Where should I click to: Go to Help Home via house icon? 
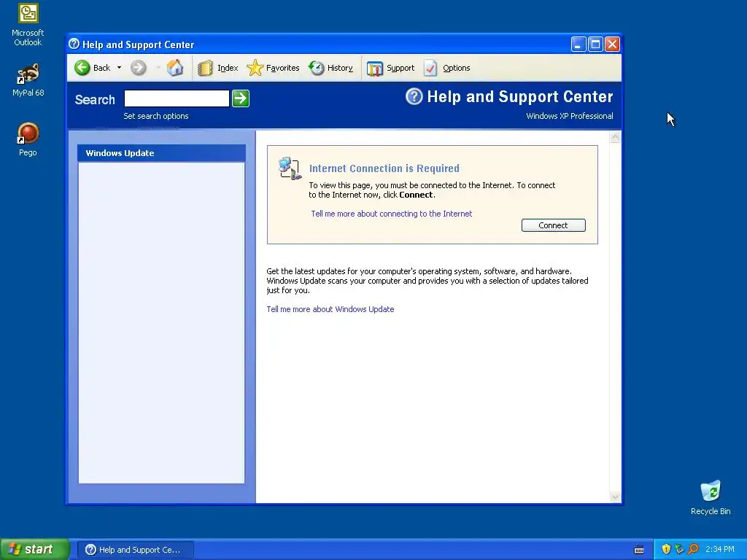coord(175,68)
